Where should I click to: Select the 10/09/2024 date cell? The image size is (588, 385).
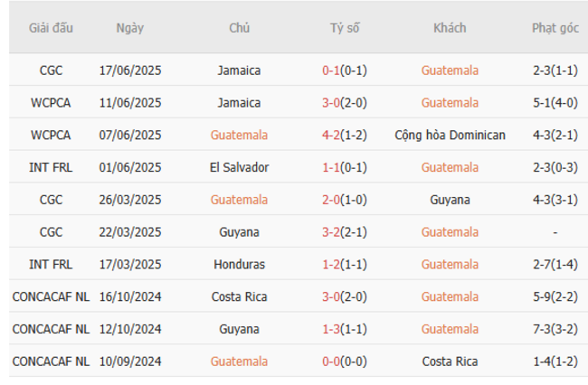click(129, 362)
